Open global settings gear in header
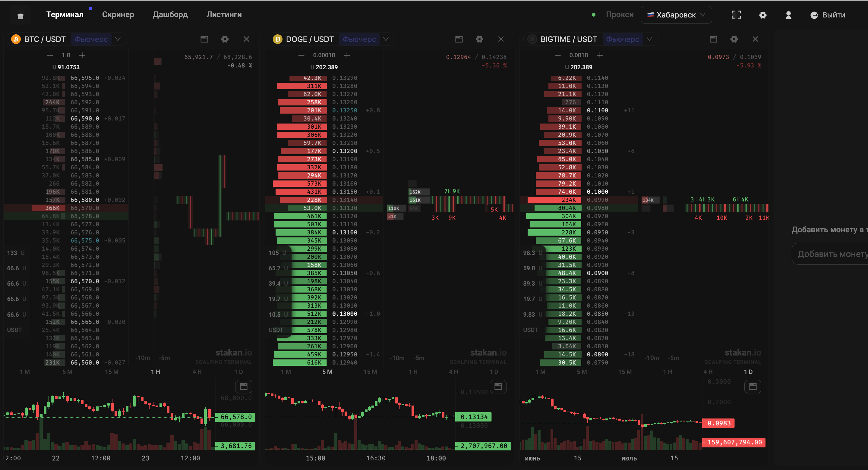The image size is (868, 470). pyautogui.click(x=763, y=15)
